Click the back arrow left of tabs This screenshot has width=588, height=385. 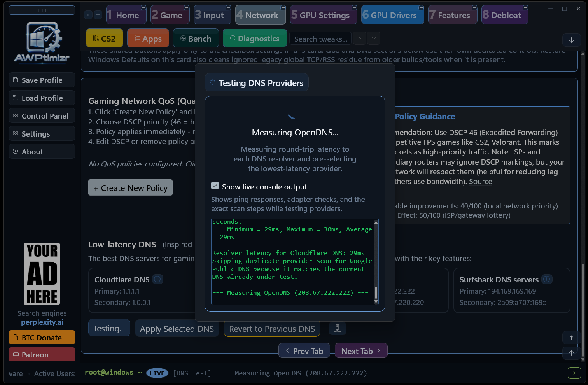point(89,15)
